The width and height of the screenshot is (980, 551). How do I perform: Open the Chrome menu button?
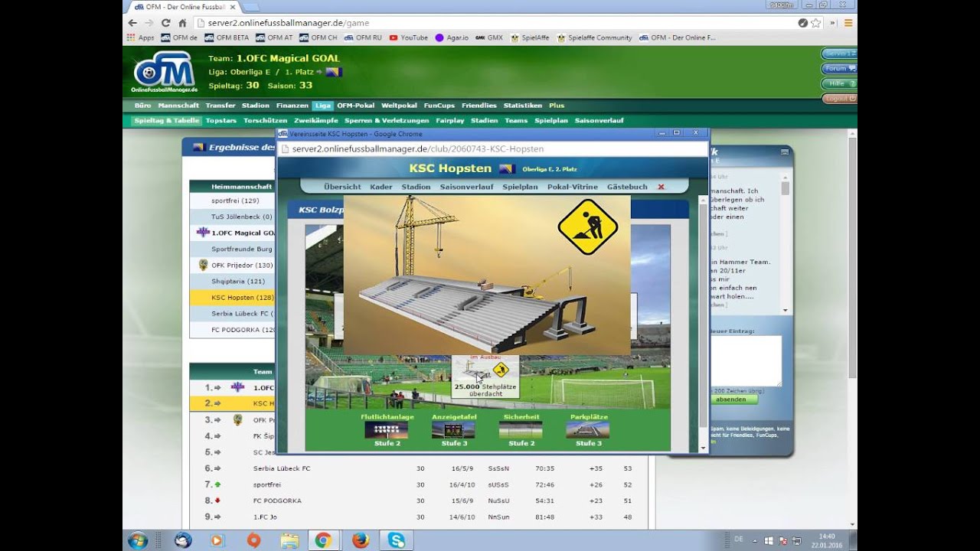coord(848,23)
